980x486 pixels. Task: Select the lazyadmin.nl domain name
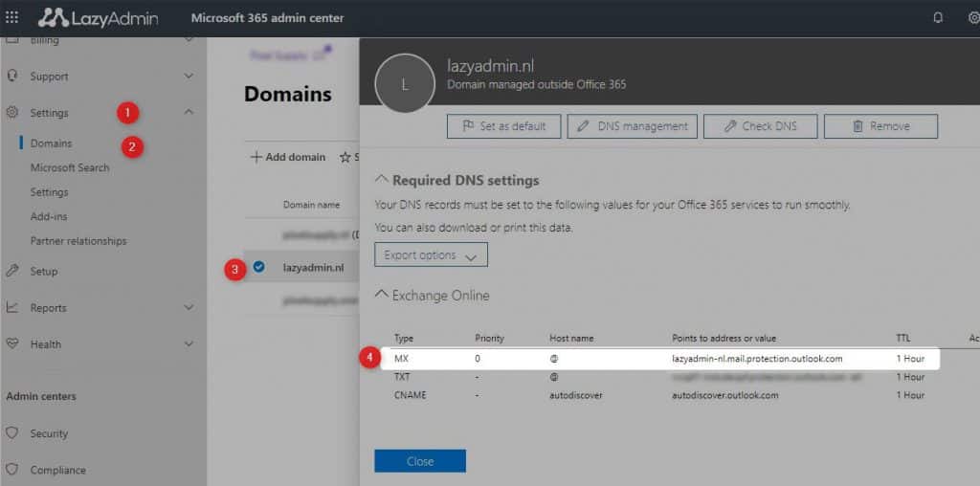314,267
